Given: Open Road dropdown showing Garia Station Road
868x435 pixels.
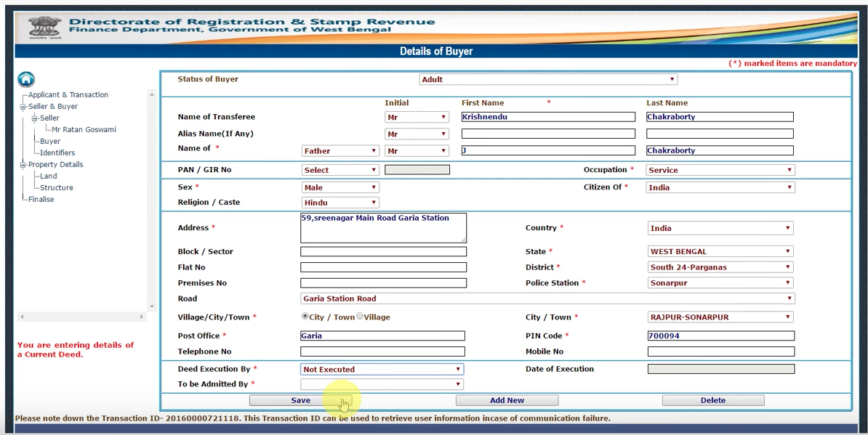Looking at the screenshot, I should (547, 298).
